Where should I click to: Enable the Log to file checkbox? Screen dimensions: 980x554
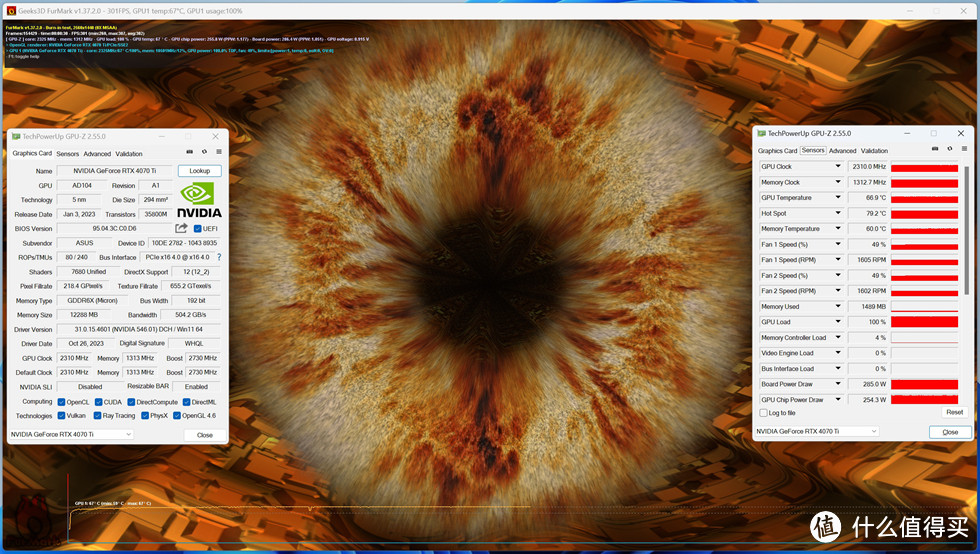pyautogui.click(x=763, y=413)
